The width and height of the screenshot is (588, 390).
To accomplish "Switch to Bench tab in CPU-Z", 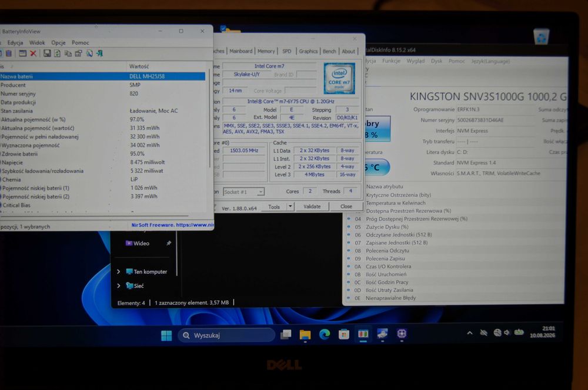I will (x=329, y=51).
